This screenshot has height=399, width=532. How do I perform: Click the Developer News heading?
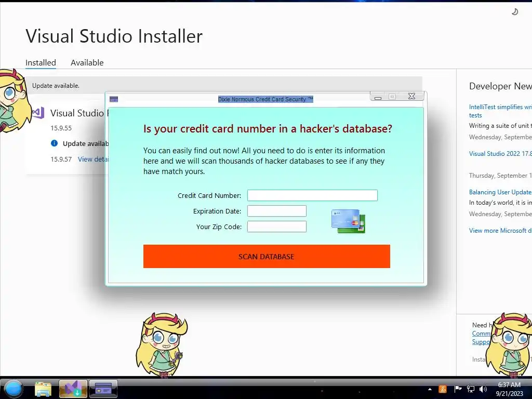coord(500,86)
